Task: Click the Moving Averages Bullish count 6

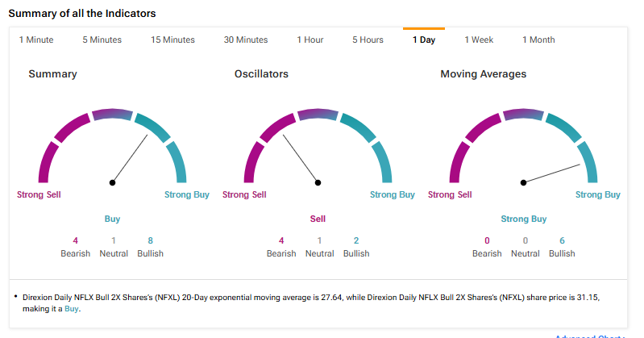Action: 562,240
